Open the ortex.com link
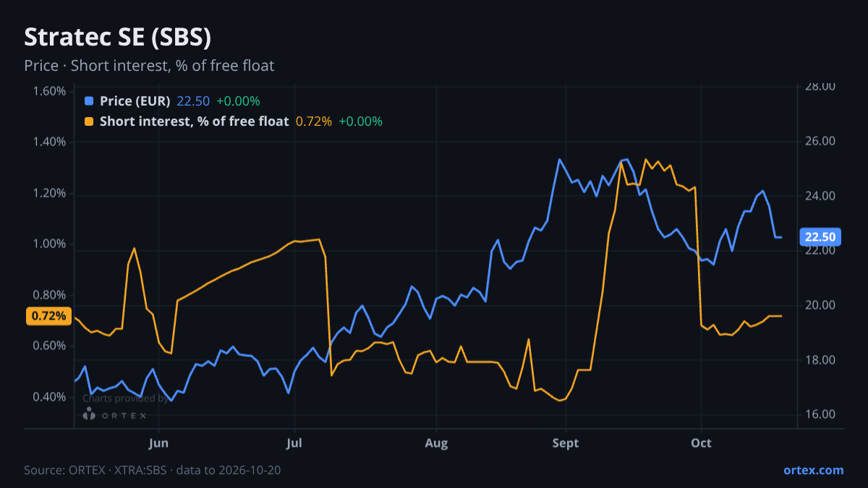This screenshot has width=868, height=488. (x=813, y=470)
